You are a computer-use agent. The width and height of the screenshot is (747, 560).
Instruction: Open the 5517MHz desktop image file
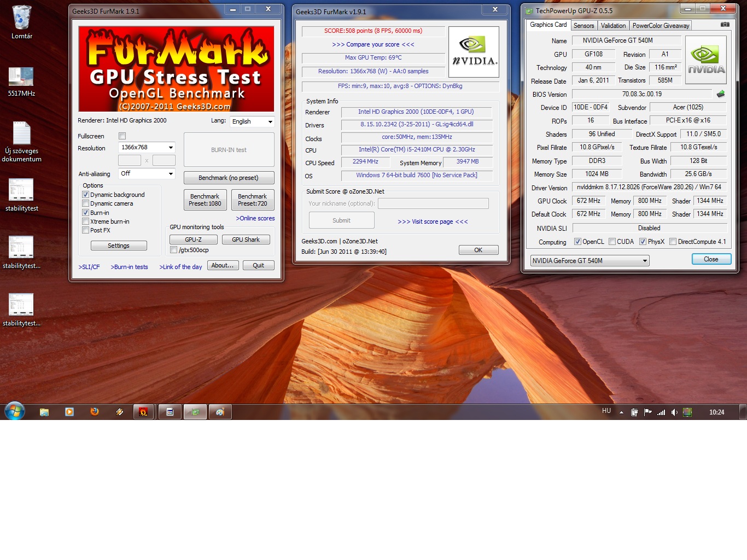click(x=21, y=81)
